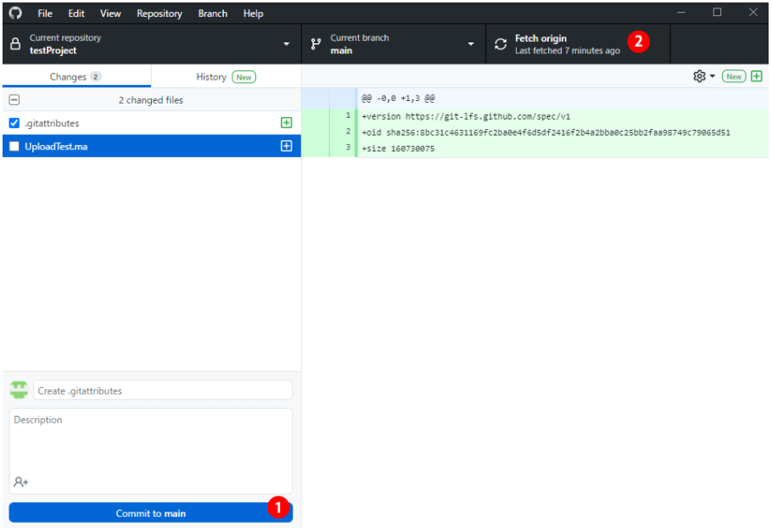This screenshot has height=532, width=772.
Task: Click the 'main' branch name label
Action: [x=341, y=50]
